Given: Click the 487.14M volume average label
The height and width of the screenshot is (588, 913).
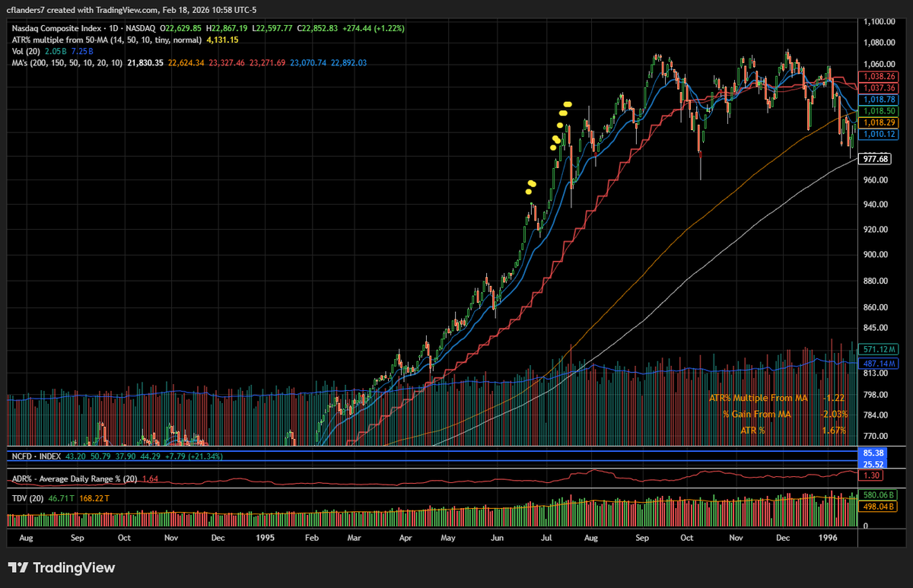Looking at the screenshot, I should click(x=878, y=364).
